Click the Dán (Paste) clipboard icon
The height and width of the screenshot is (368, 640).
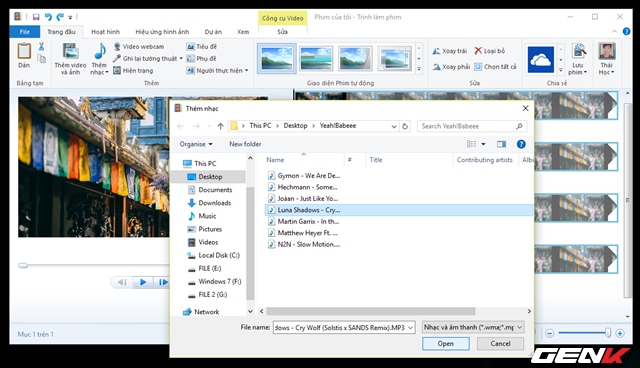click(24, 51)
